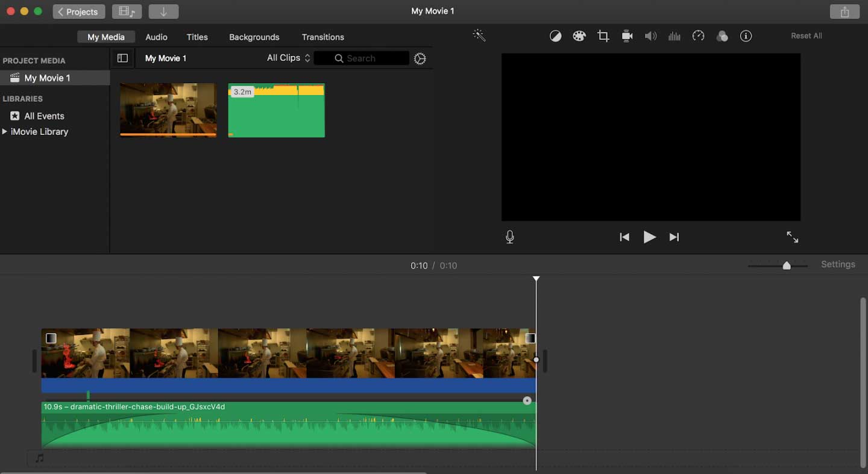Open the All Clips filter dropdown
The width and height of the screenshot is (868, 474).
click(x=288, y=58)
